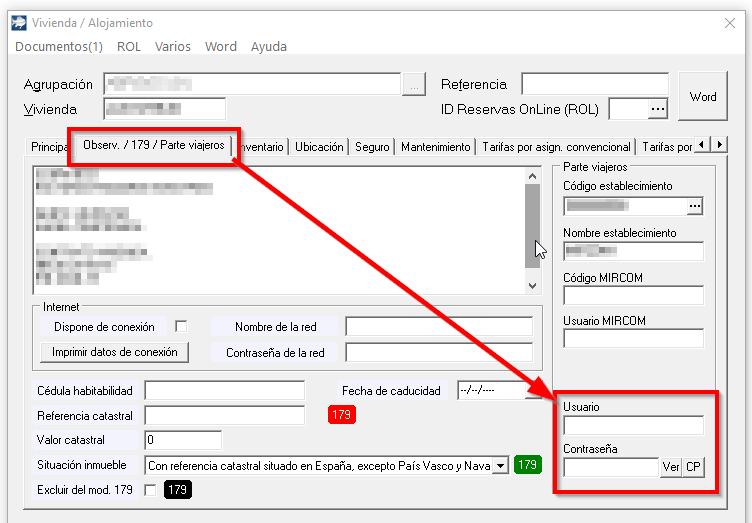Click the Ver button to show password
Screen dimensions: 752x523
[670, 467]
